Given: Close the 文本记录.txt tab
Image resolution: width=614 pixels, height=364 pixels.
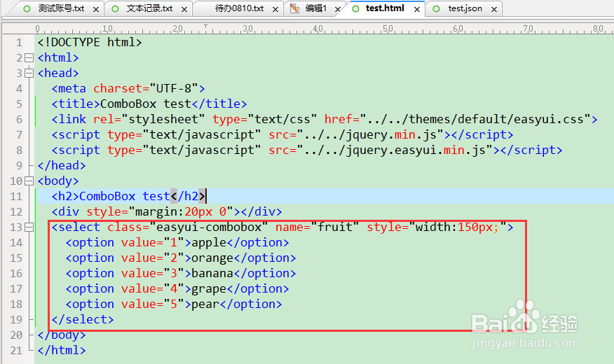Looking at the screenshot, I should tap(184, 9).
